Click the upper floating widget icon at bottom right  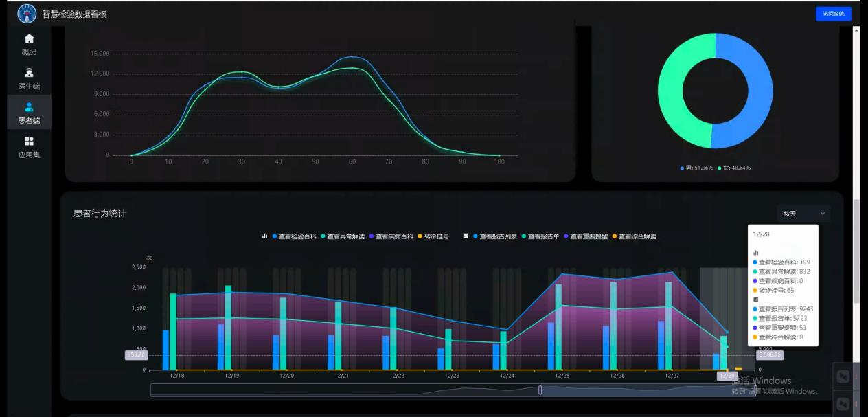[x=844, y=376]
